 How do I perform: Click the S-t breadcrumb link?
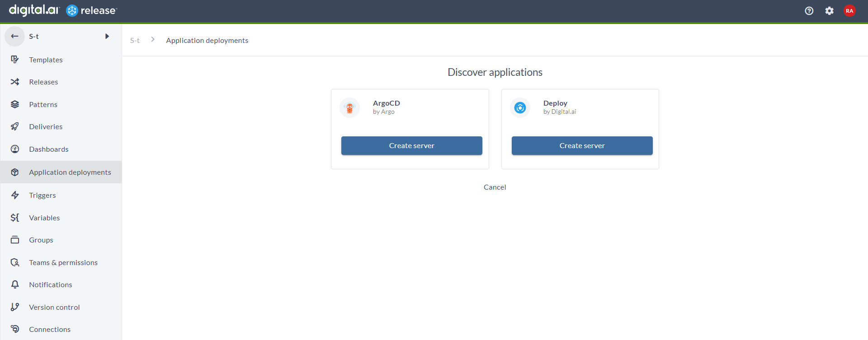(x=135, y=40)
